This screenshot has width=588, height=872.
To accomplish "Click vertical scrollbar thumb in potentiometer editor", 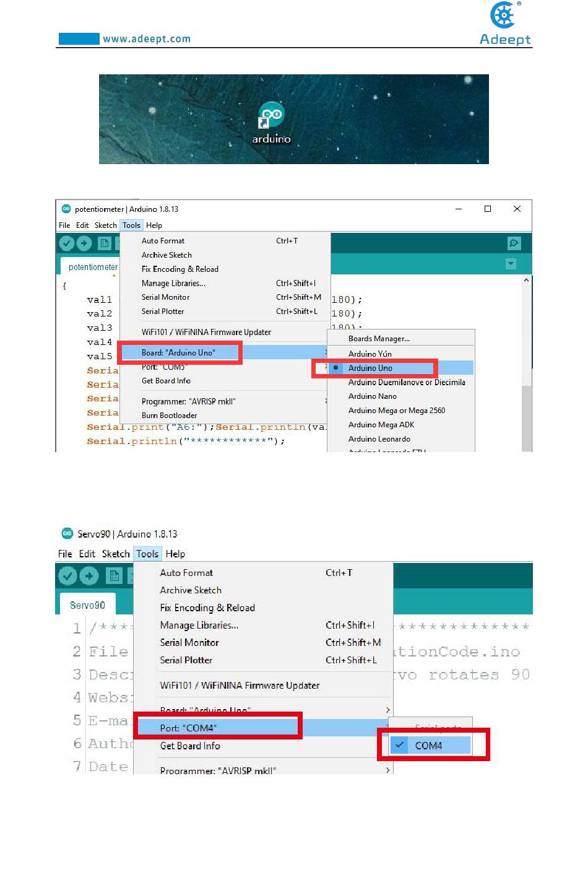I will tap(527, 417).
